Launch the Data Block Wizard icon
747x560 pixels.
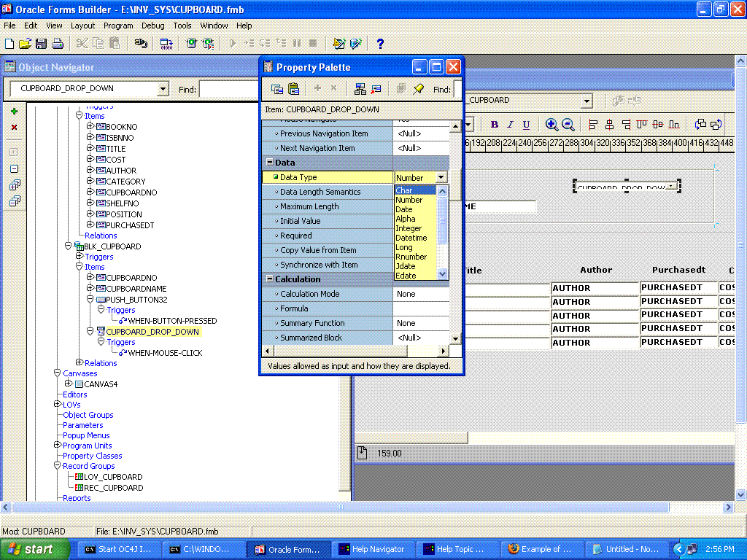(338, 44)
